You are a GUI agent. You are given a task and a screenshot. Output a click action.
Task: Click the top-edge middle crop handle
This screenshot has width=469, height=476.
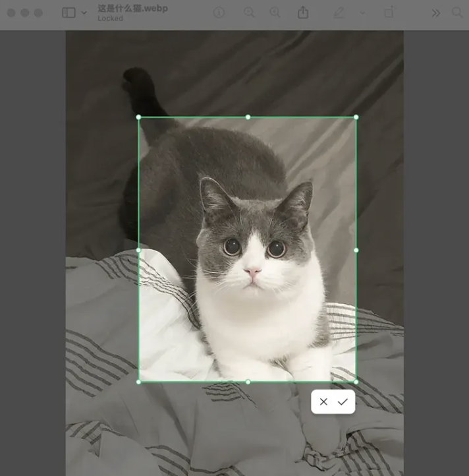click(248, 117)
